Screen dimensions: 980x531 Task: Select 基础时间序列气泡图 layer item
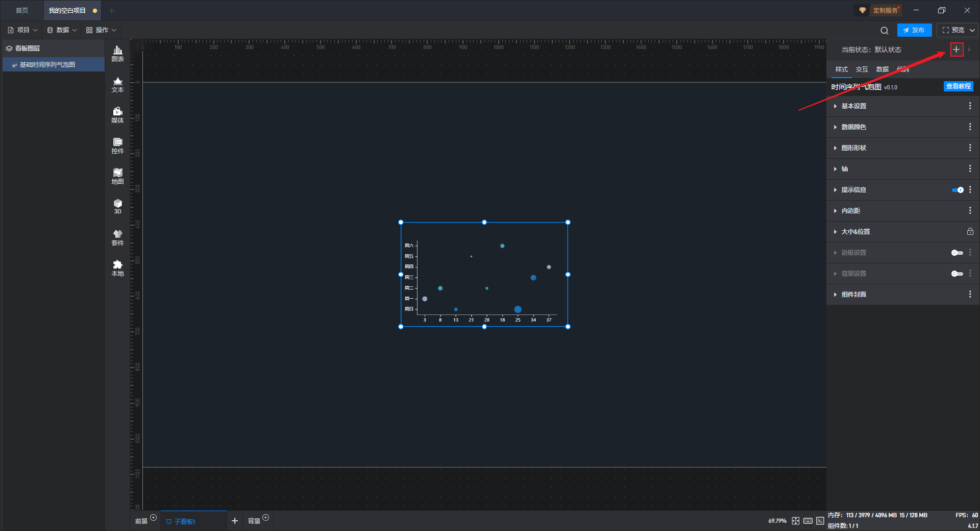coord(54,65)
